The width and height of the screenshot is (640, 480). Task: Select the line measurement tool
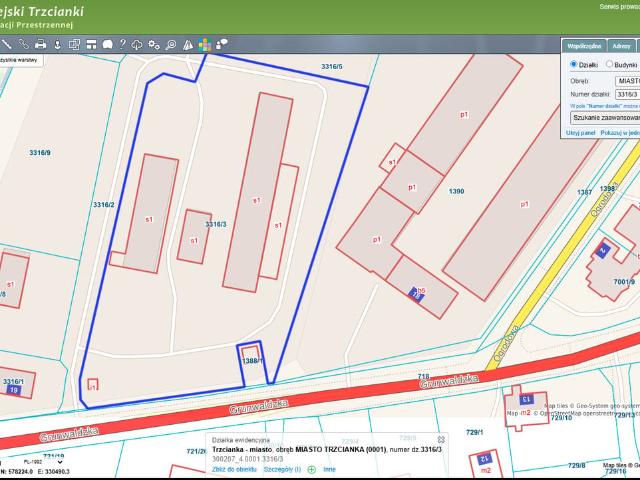(7, 45)
